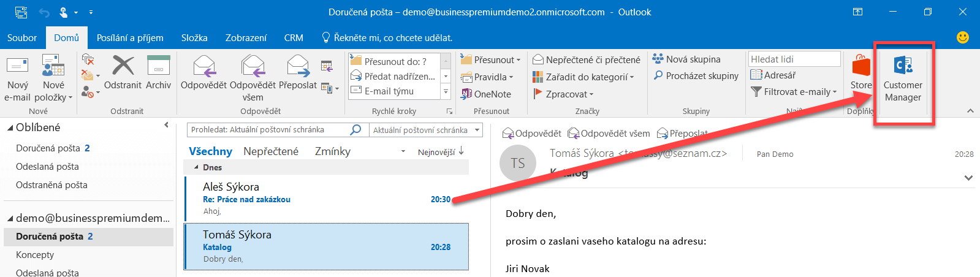This screenshot has height=277, width=980.
Task: Choose quick step E-mail týmu
Action: point(394,91)
